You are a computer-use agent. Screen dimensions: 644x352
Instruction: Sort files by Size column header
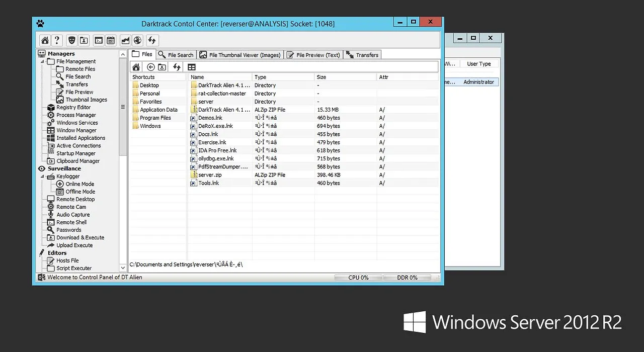pyautogui.click(x=346, y=77)
